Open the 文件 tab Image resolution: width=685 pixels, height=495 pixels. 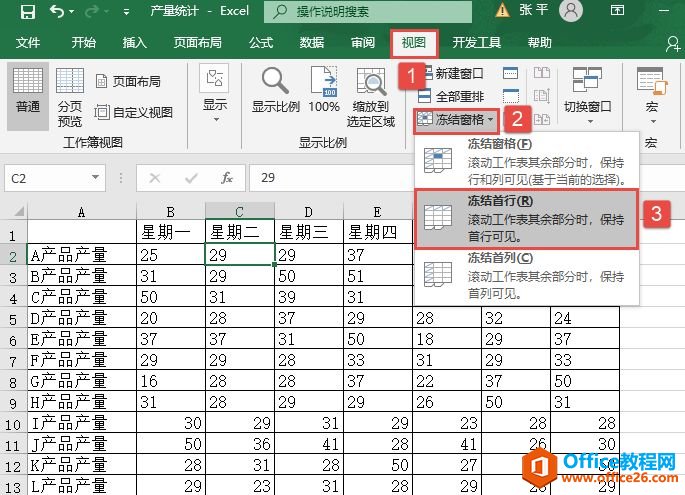(28, 43)
